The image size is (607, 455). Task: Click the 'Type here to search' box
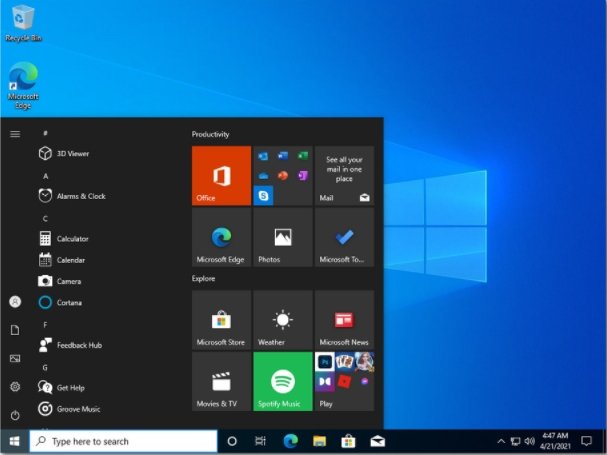click(x=123, y=441)
